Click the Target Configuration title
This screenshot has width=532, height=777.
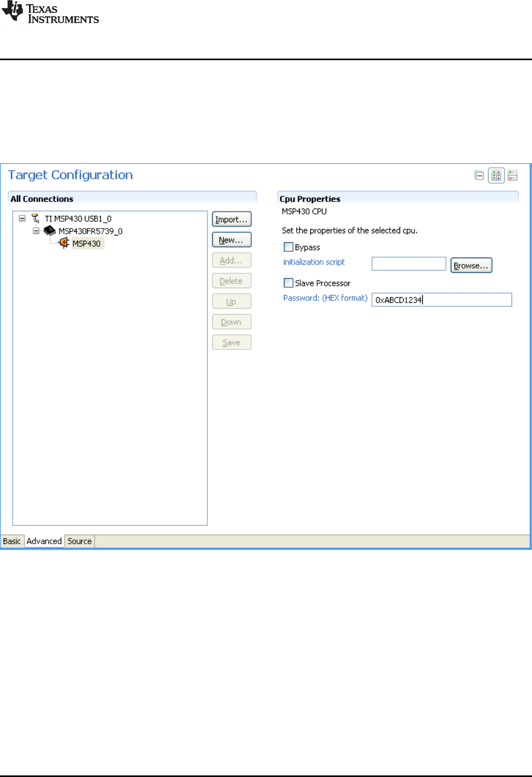click(70, 175)
